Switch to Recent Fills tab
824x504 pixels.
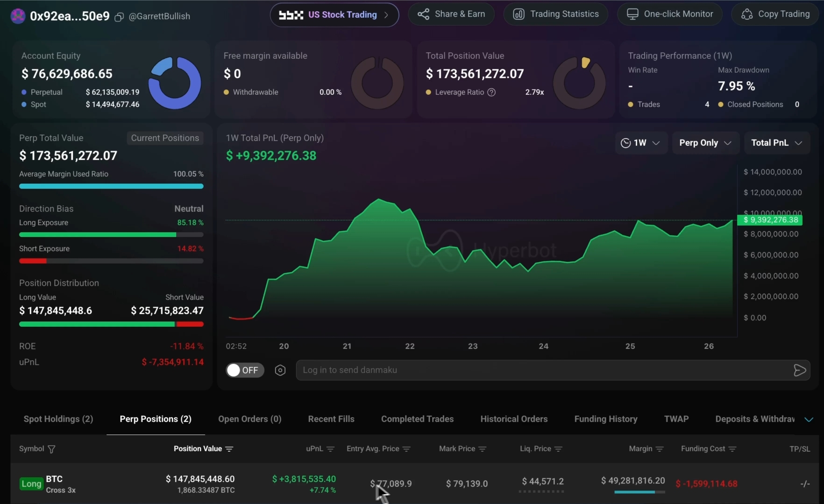pos(331,419)
